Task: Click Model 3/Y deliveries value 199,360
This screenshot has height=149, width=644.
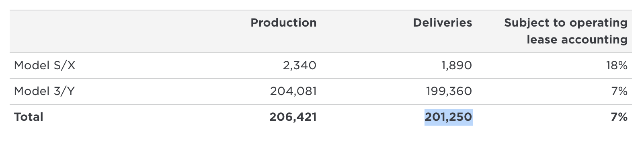Action: [449, 91]
